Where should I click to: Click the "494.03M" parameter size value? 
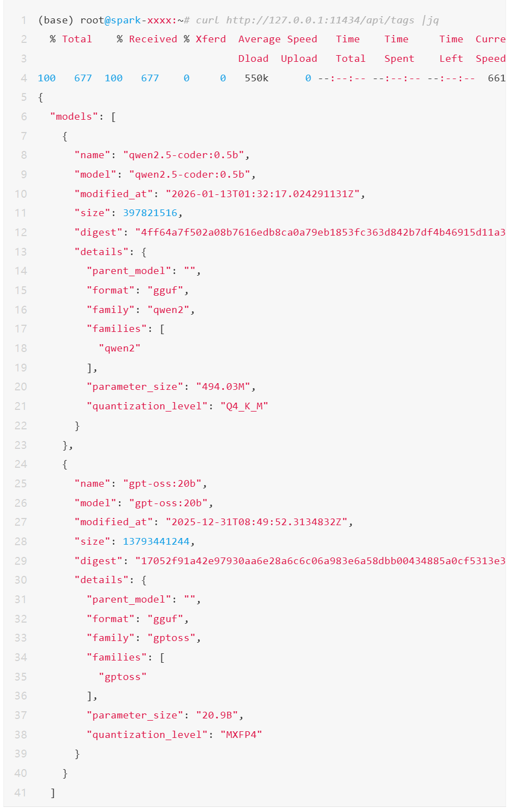coord(225,387)
